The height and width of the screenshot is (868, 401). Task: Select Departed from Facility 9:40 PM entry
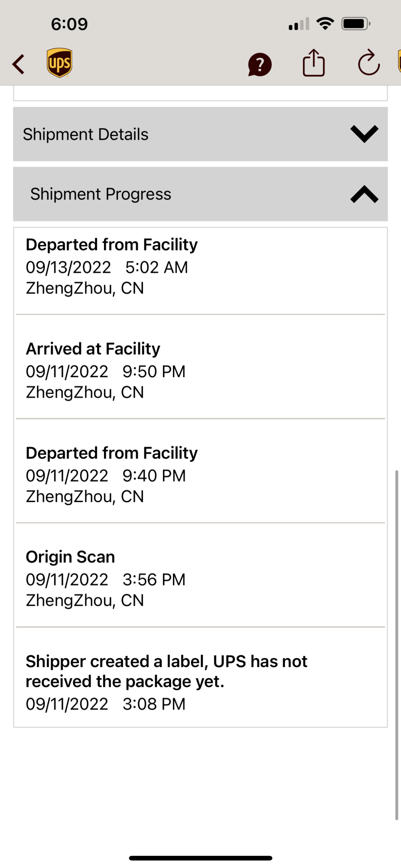pos(200,471)
